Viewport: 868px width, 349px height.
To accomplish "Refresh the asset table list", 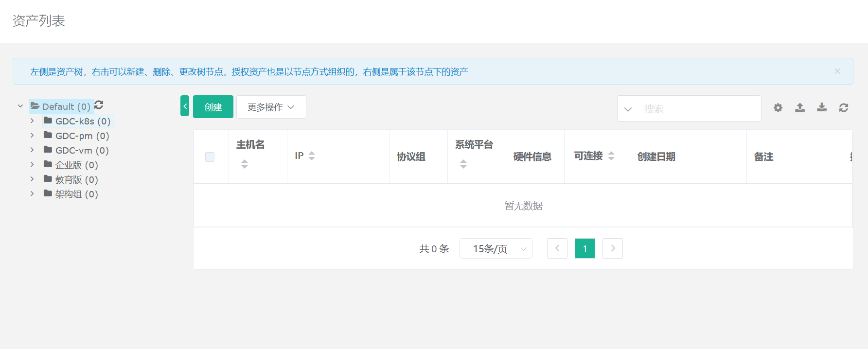I will [x=844, y=108].
